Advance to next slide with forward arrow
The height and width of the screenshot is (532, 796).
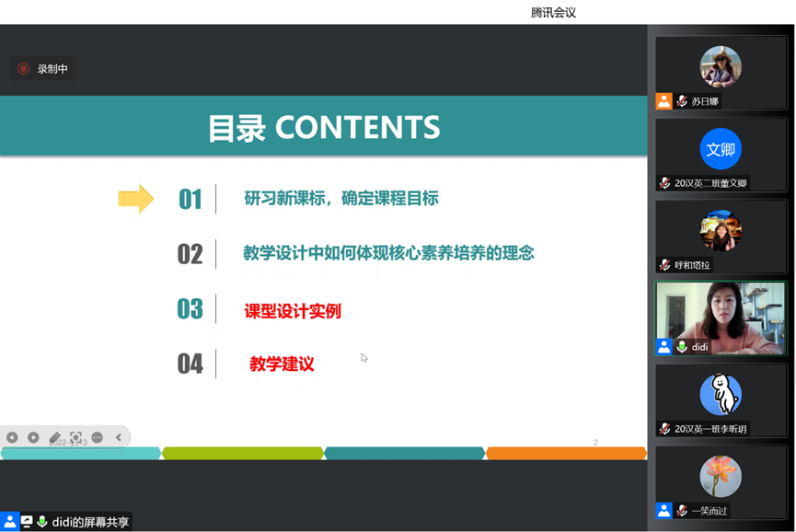[33, 437]
